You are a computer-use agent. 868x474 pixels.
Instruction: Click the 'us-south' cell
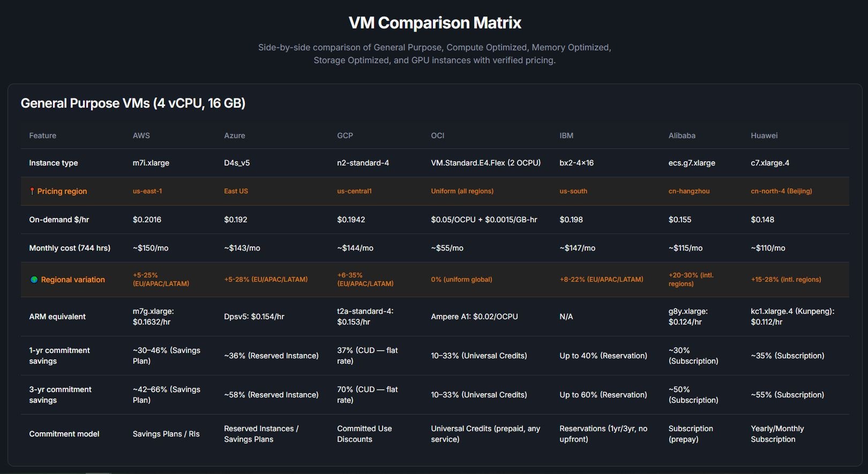click(x=573, y=191)
